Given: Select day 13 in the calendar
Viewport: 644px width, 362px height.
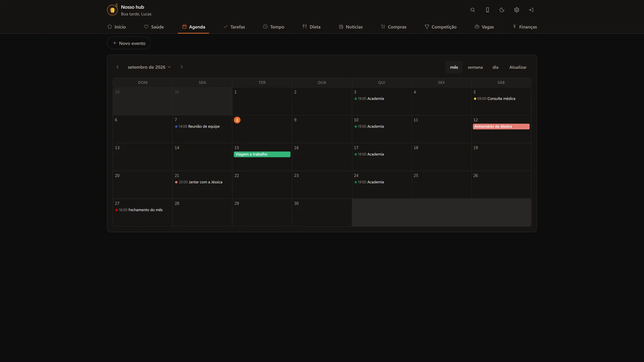Looking at the screenshot, I should click(142, 157).
